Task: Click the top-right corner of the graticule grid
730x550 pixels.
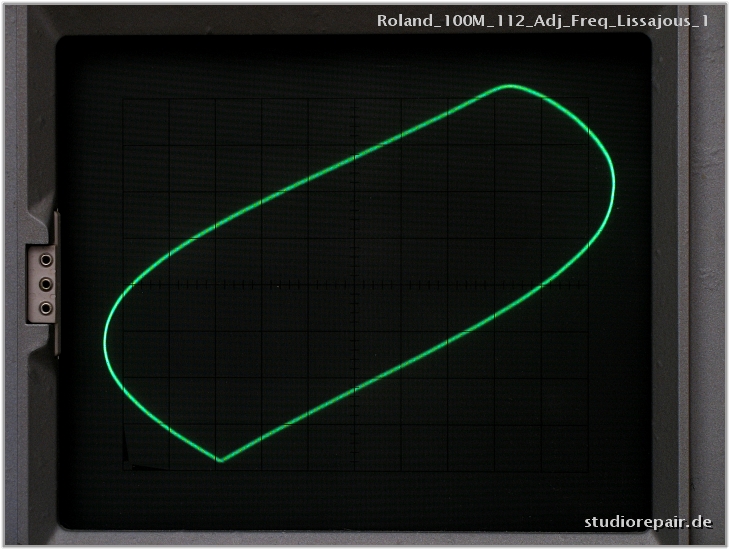Action: click(x=588, y=100)
